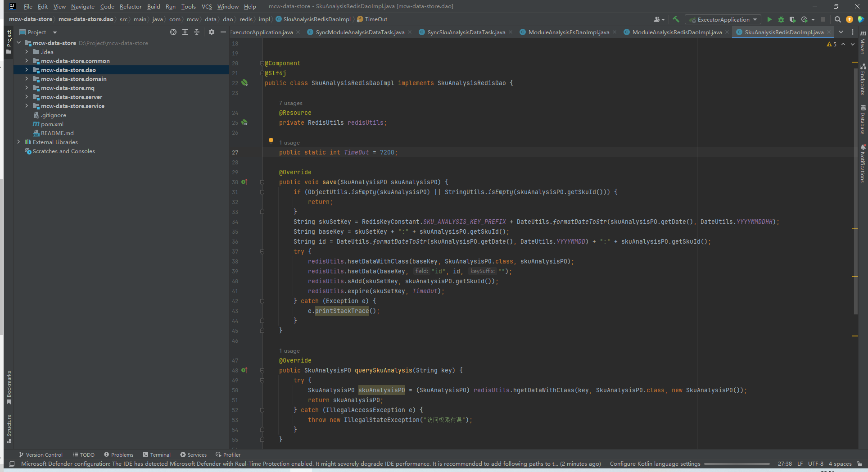Open the VCS menu
Image resolution: width=868 pixels, height=472 pixels.
point(207,6)
